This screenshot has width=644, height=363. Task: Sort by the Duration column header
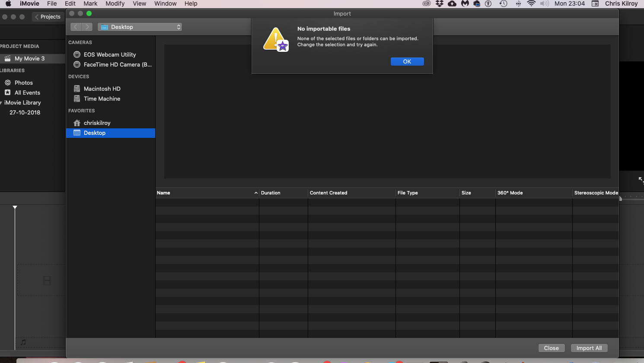coord(284,193)
